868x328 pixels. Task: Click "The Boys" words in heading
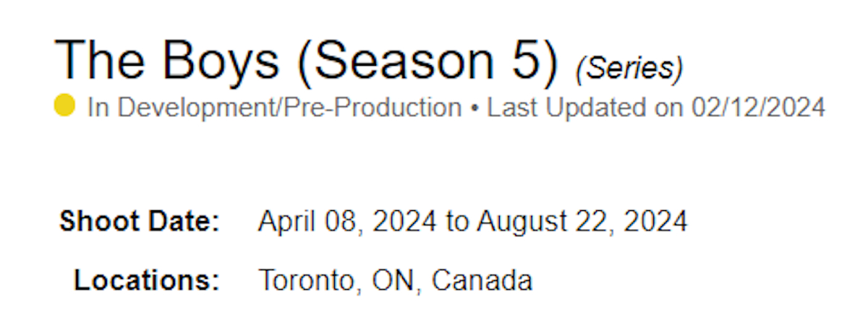click(167, 59)
